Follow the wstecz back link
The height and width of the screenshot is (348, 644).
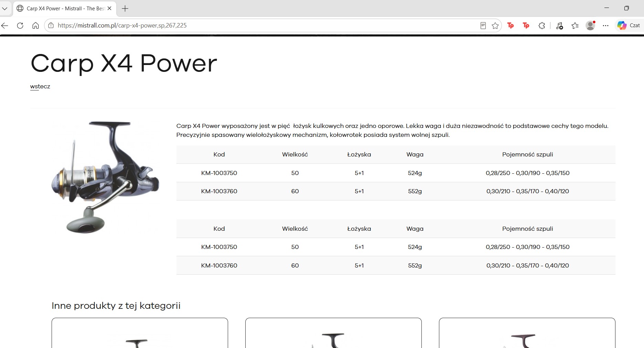pyautogui.click(x=40, y=86)
